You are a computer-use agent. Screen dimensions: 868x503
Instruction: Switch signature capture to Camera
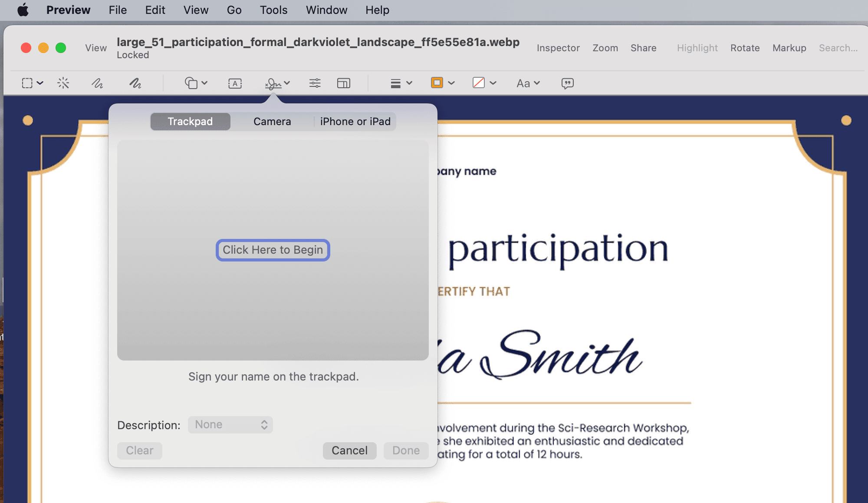[272, 121]
